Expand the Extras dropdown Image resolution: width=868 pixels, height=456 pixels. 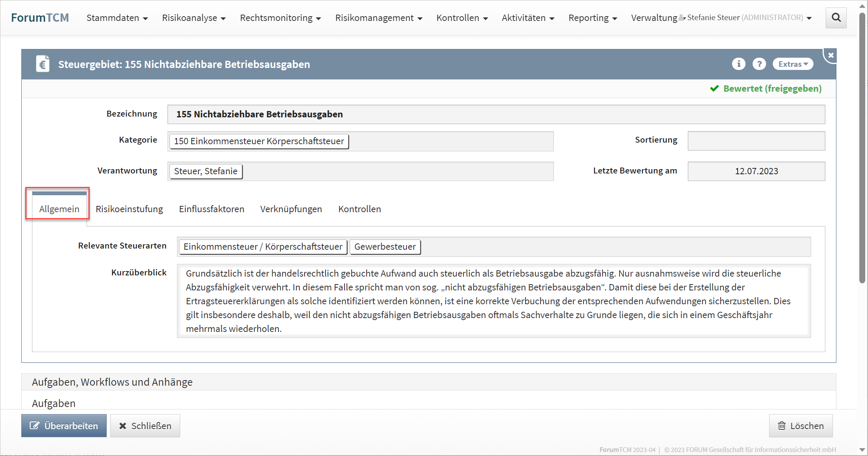click(x=793, y=64)
